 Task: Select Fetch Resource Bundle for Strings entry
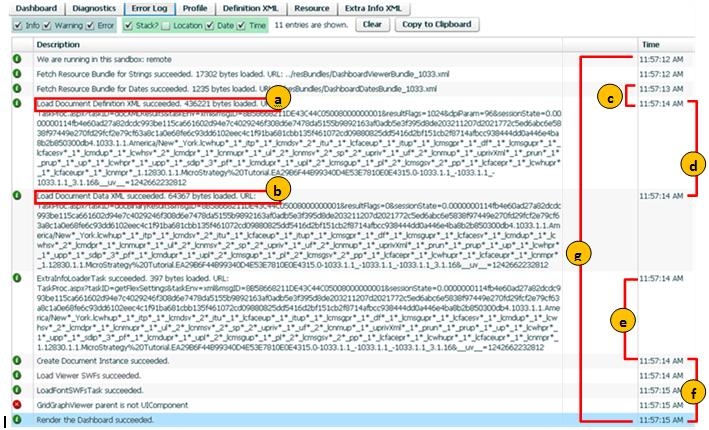click(x=243, y=74)
